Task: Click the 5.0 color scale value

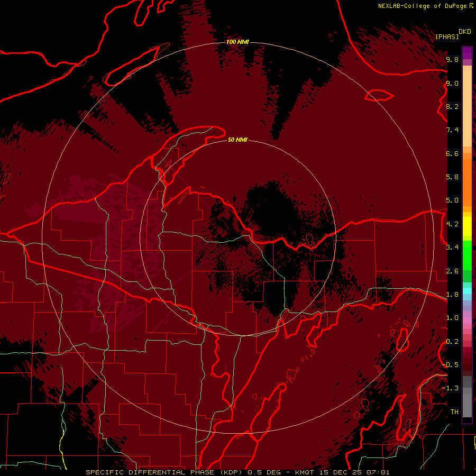Action: pyautogui.click(x=452, y=200)
